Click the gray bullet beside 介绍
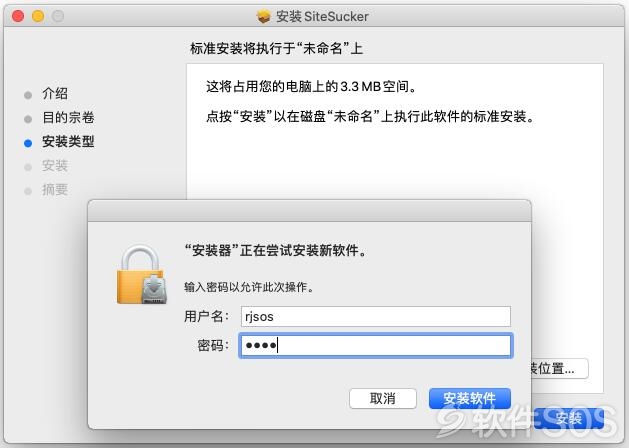 [x=28, y=95]
